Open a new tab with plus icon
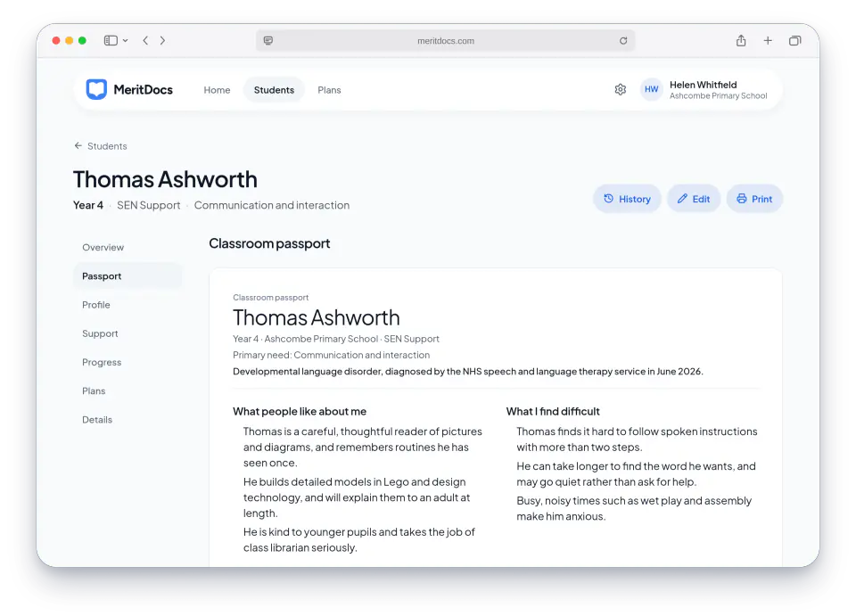Screen dimensions: 856x616 (x=768, y=40)
